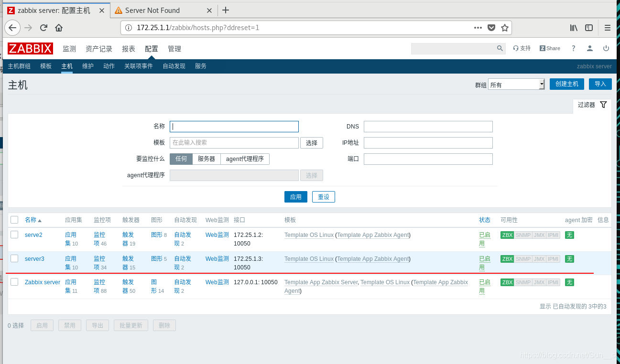The width and height of the screenshot is (620, 364).
Task: Go to 主机群组 submenu
Action: point(19,66)
